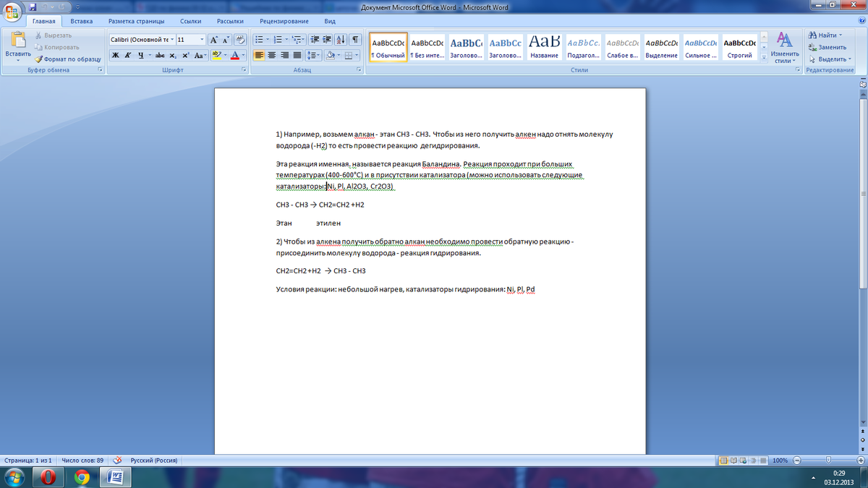This screenshot has width=868, height=488.
Task: Decrease paragraph indent
Action: point(315,40)
